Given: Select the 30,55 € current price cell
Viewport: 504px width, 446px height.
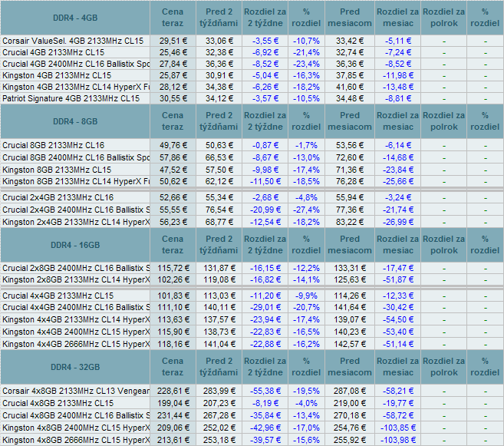Looking at the screenshot, I should 173,98.
